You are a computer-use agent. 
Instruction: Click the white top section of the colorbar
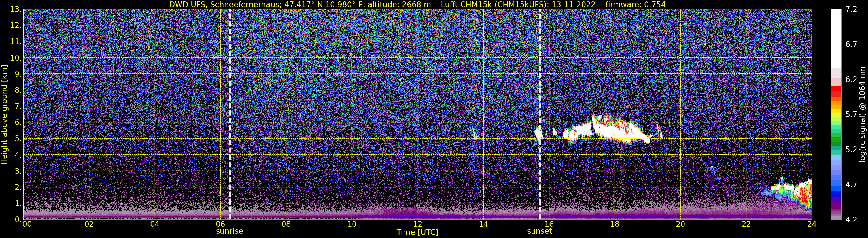pos(836,38)
